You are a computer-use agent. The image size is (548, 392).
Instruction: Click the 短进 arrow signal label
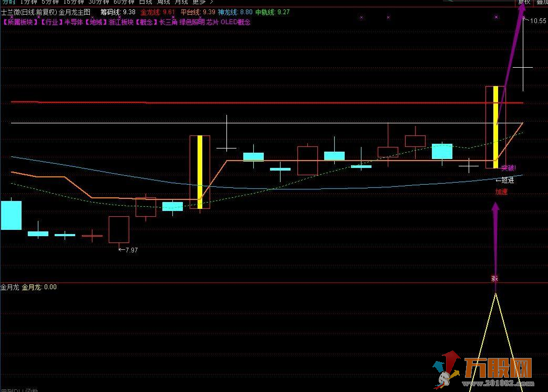pyautogui.click(x=505, y=180)
